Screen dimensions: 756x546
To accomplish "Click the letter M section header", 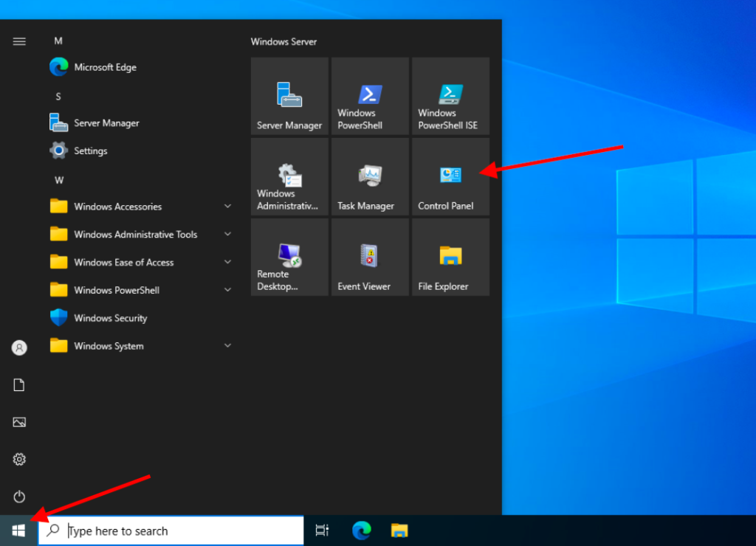I will [x=58, y=41].
